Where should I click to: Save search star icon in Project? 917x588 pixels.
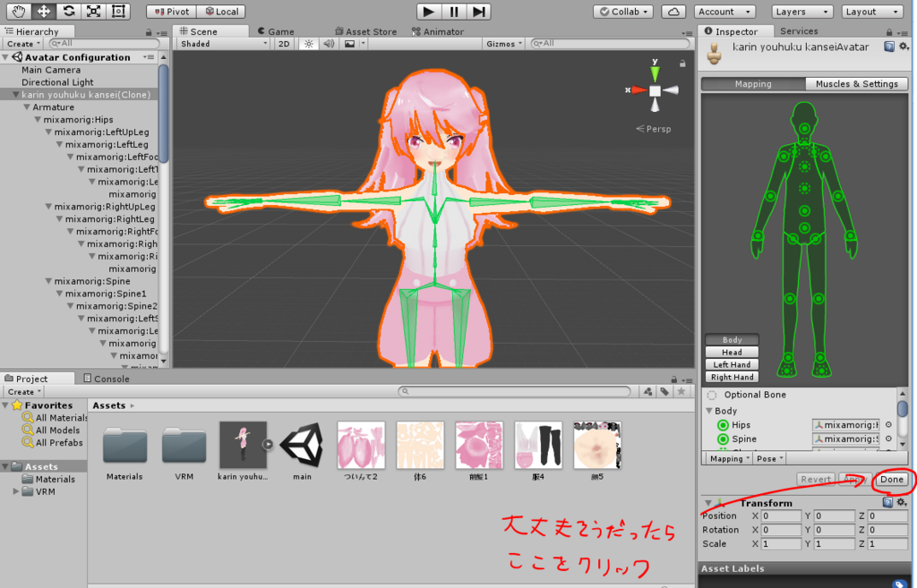pyautogui.click(x=681, y=392)
